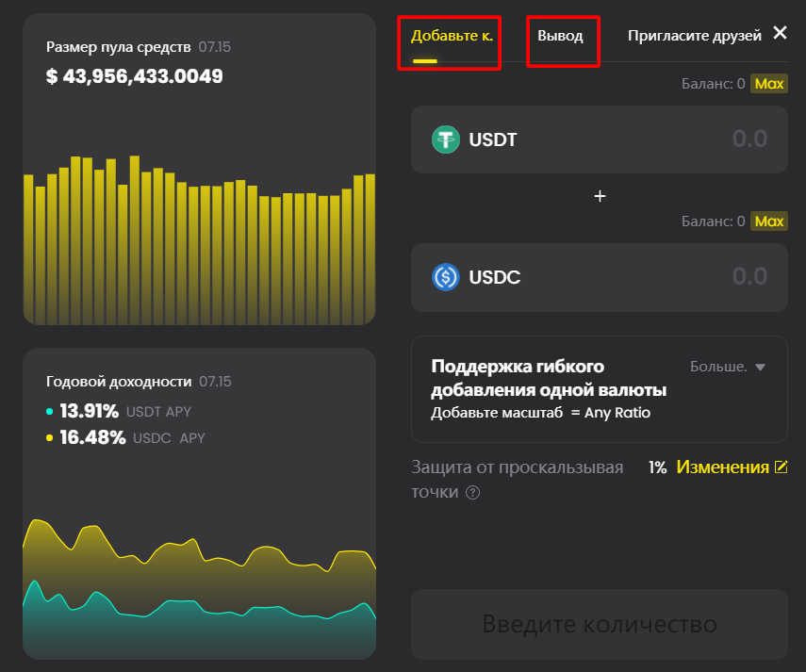Click the USDC coin icon

pyautogui.click(x=446, y=277)
